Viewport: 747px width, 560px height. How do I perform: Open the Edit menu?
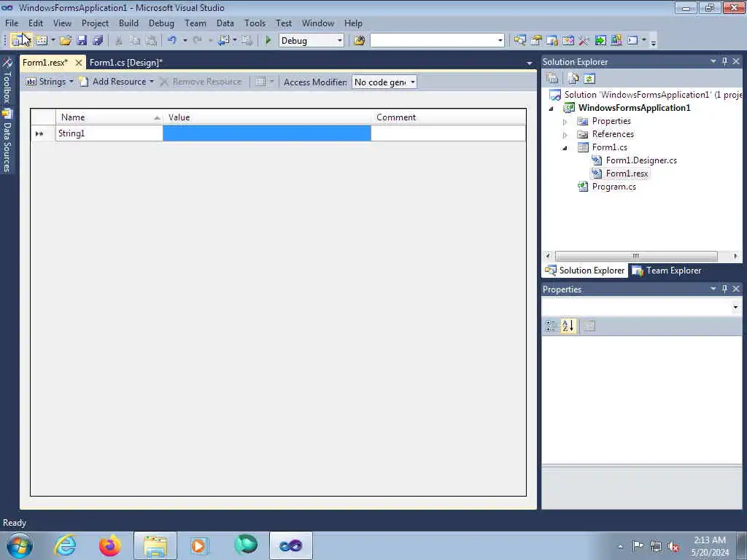pyautogui.click(x=35, y=23)
